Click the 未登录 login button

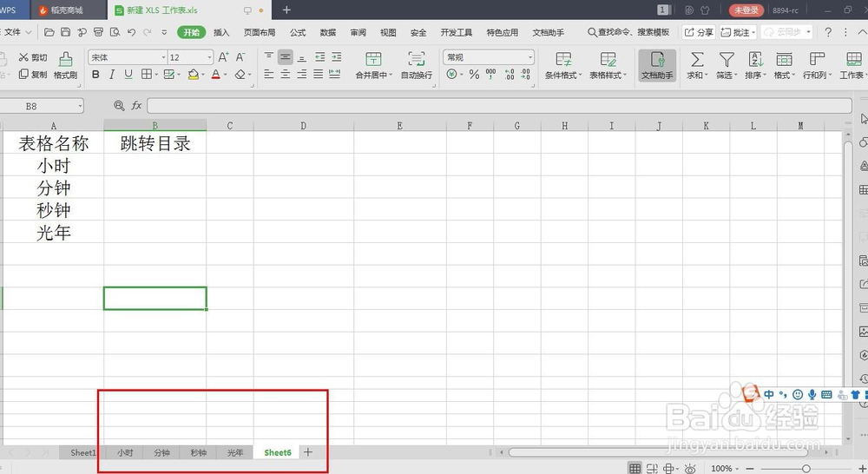click(x=746, y=10)
